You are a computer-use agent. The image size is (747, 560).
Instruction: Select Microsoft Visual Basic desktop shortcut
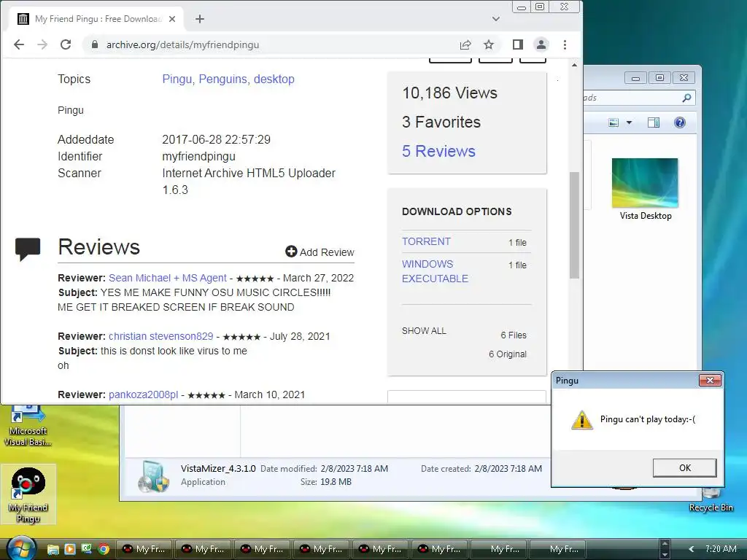coord(28,426)
